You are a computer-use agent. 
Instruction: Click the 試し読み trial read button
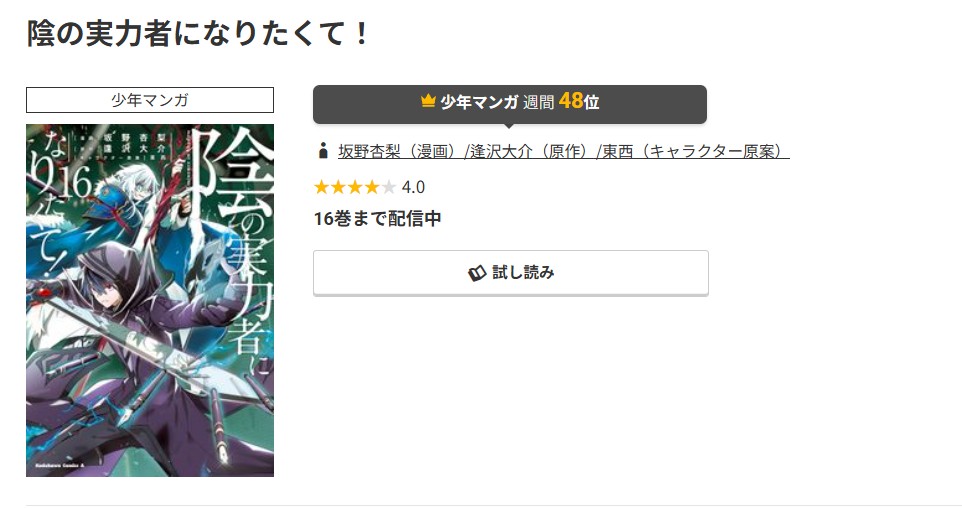pos(510,272)
